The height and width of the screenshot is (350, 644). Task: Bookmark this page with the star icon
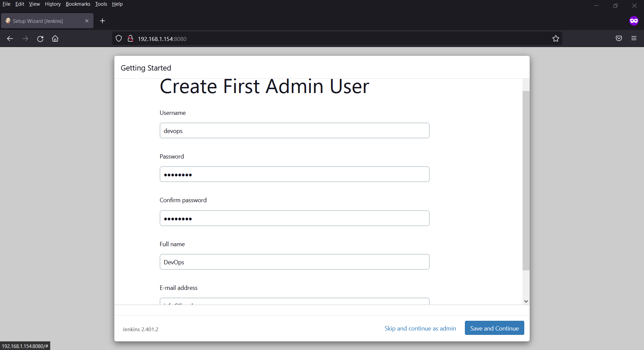(x=556, y=39)
